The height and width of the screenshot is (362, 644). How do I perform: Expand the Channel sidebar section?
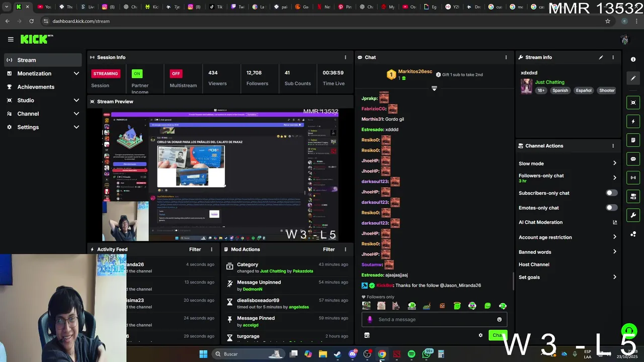(43, 114)
